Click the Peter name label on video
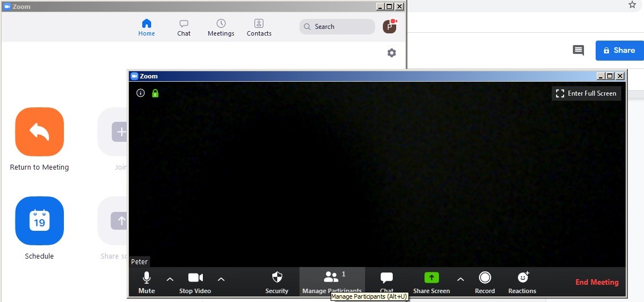This screenshot has height=302, width=644. pos(139,262)
